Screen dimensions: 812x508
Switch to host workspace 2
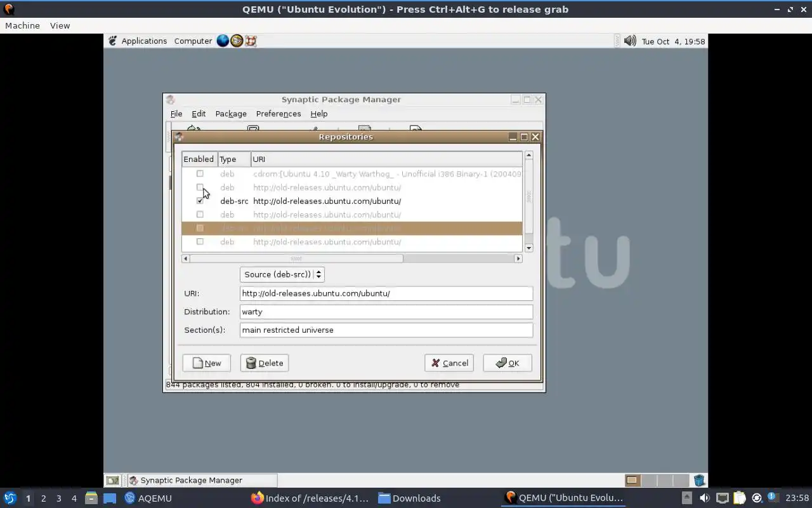(x=43, y=498)
